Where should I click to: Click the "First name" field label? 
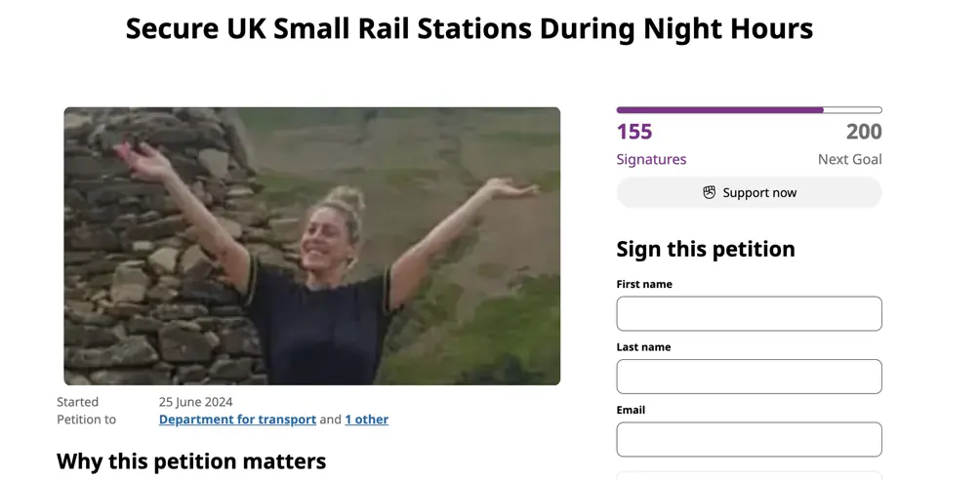pyautogui.click(x=644, y=284)
